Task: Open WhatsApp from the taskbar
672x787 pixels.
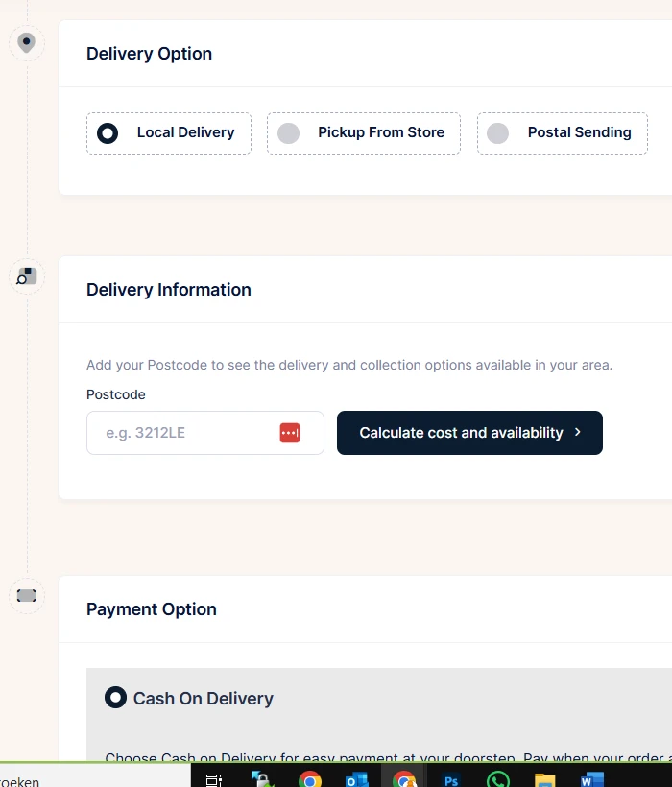Action: point(498,779)
